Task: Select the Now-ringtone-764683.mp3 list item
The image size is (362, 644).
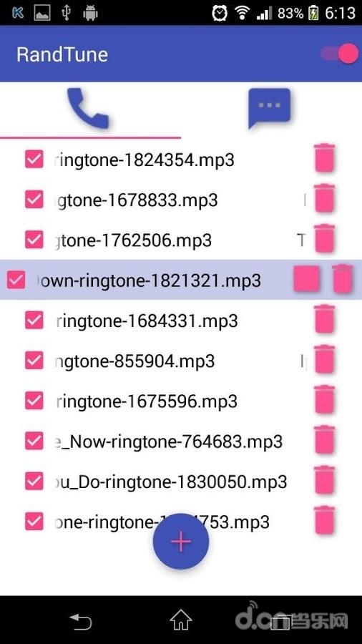Action: [x=181, y=441]
